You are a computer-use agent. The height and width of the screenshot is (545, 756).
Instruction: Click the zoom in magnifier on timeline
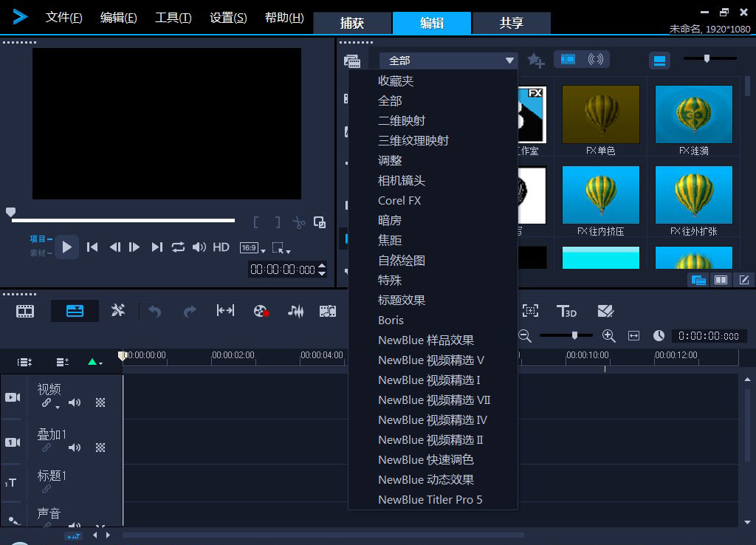608,336
